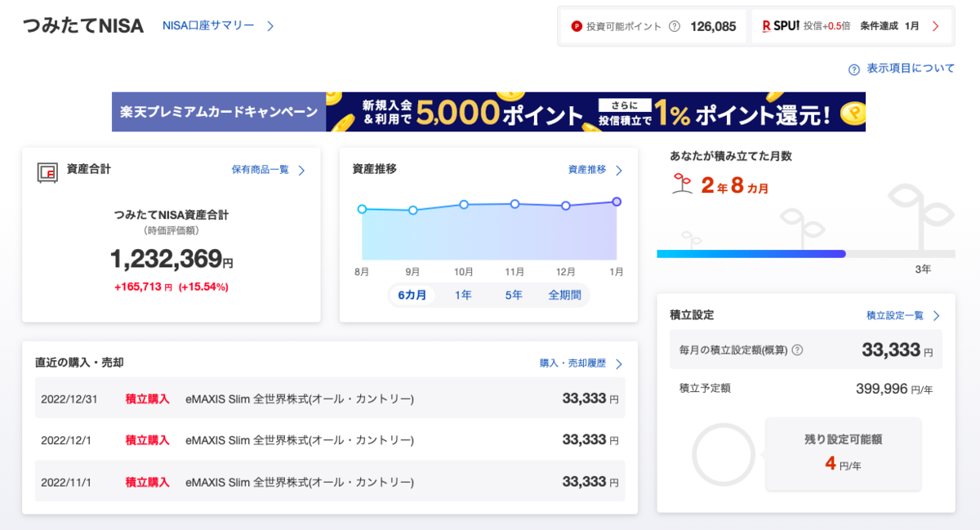Screen dimensions: 980x530
Task: Select the 全期間 period tab
Action: coord(565,295)
